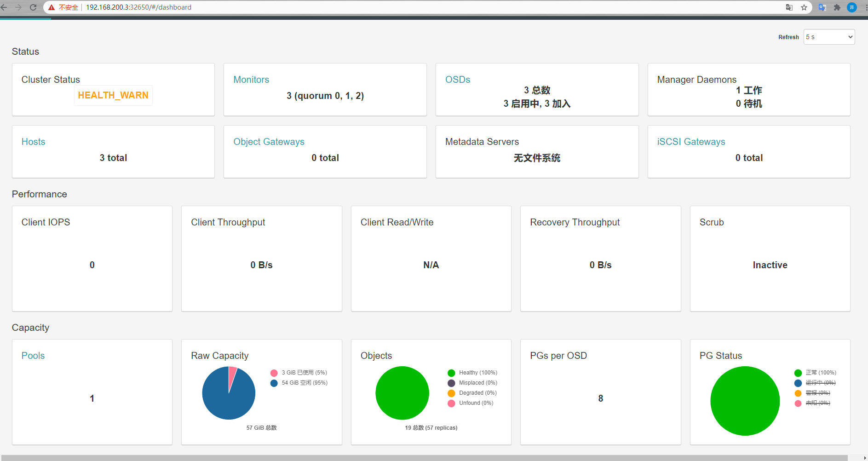Bookmark the page with the star icon
Image resolution: width=868 pixels, height=461 pixels.
pyautogui.click(x=804, y=7)
